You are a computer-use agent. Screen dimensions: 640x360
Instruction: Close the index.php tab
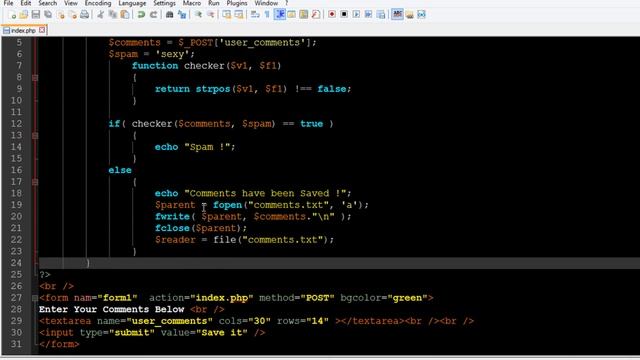click(42, 30)
